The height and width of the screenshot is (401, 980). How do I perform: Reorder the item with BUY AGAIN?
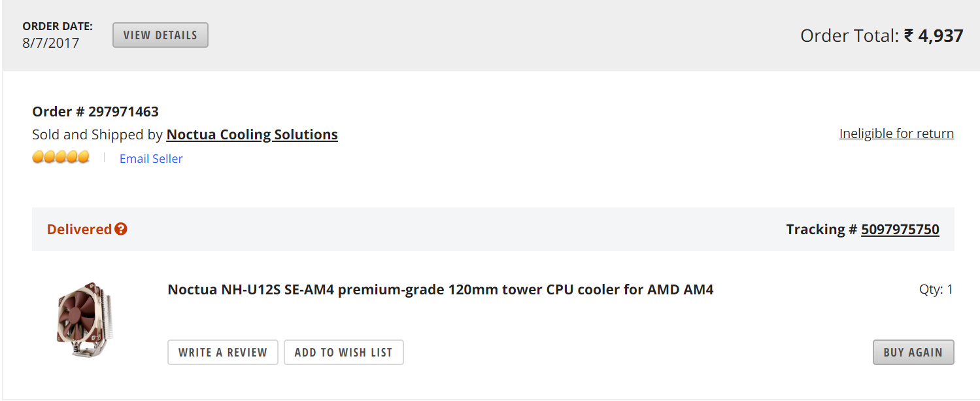pos(913,352)
